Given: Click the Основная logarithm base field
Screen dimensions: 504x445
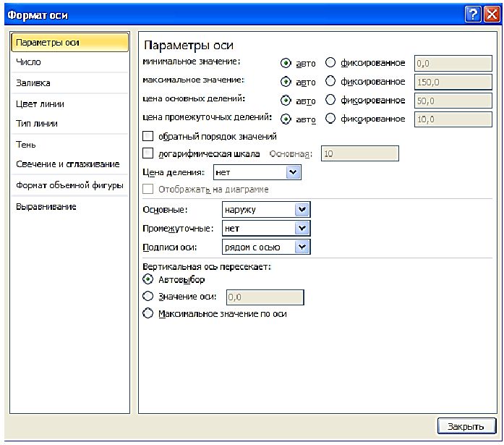Looking at the screenshot, I should click(x=360, y=153).
